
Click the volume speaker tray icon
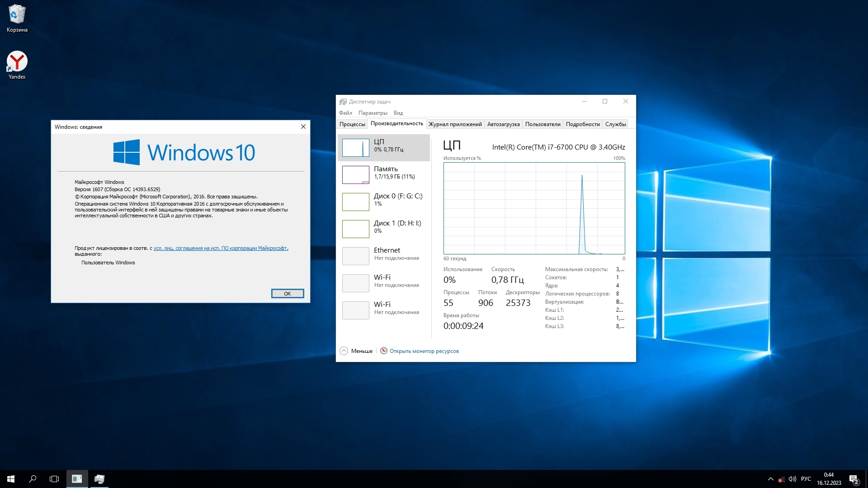792,479
